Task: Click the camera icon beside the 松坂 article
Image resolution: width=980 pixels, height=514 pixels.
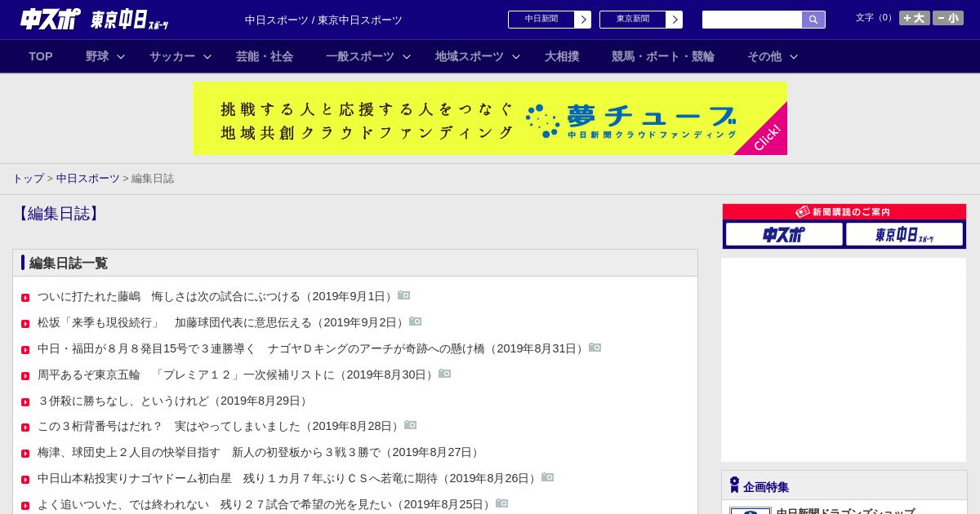Action: tap(416, 321)
